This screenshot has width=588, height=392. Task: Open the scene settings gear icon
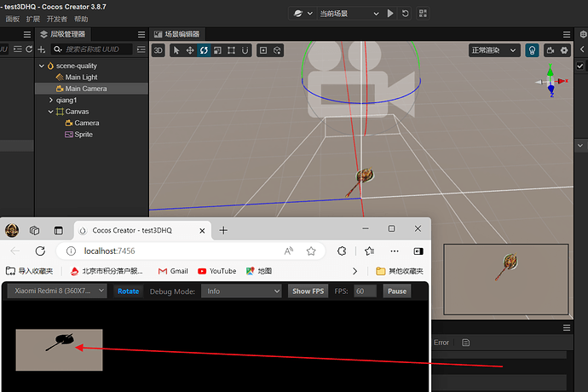pyautogui.click(x=563, y=50)
